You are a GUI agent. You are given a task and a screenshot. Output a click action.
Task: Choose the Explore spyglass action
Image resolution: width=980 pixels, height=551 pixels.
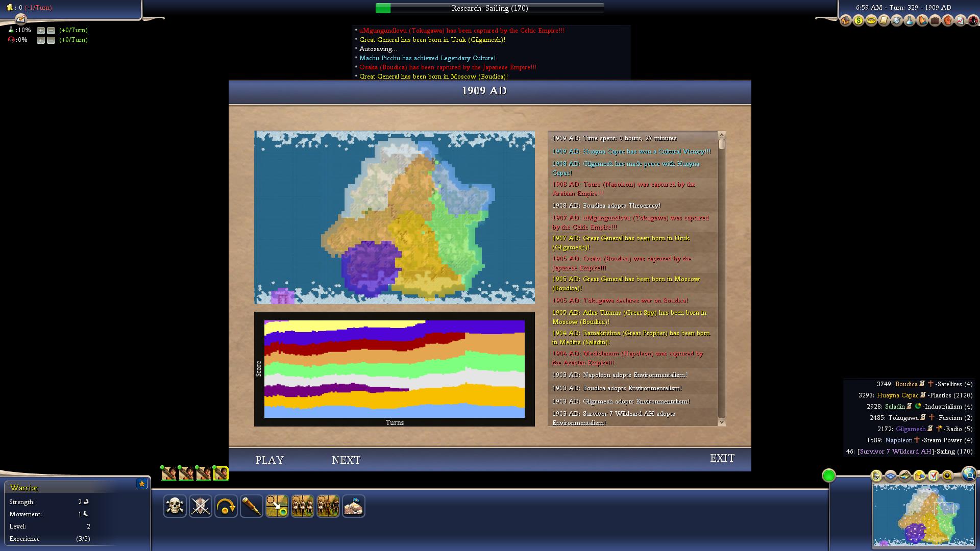(252, 506)
